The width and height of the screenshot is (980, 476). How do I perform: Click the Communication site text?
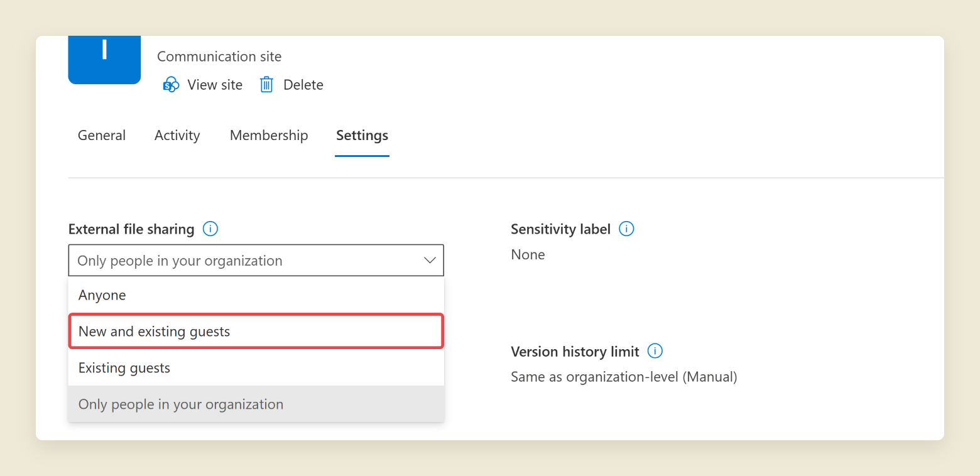(219, 57)
